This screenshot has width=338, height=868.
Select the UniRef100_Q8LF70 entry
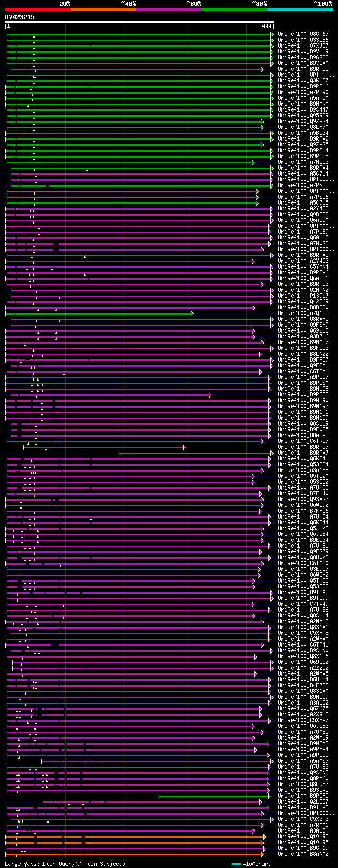pos(303,127)
